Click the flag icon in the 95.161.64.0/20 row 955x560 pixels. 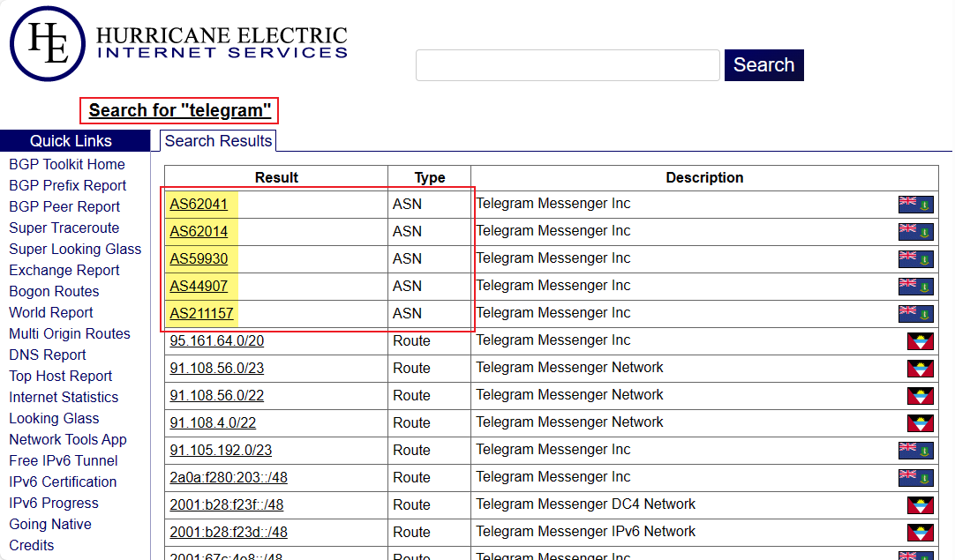tap(920, 341)
